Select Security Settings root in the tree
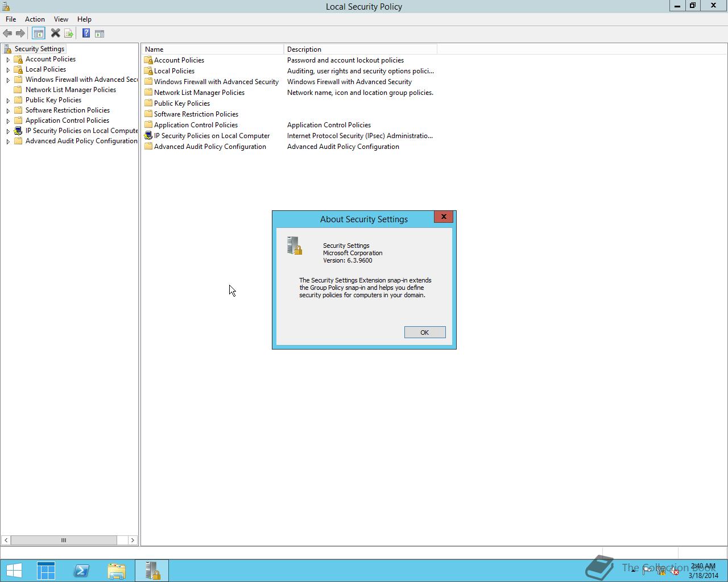 click(39, 49)
